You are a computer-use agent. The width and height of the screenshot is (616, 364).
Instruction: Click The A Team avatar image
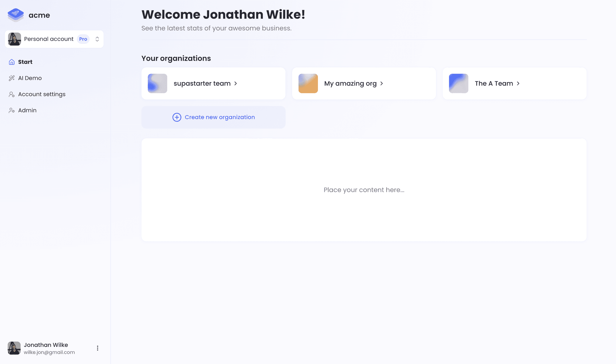coord(459,83)
